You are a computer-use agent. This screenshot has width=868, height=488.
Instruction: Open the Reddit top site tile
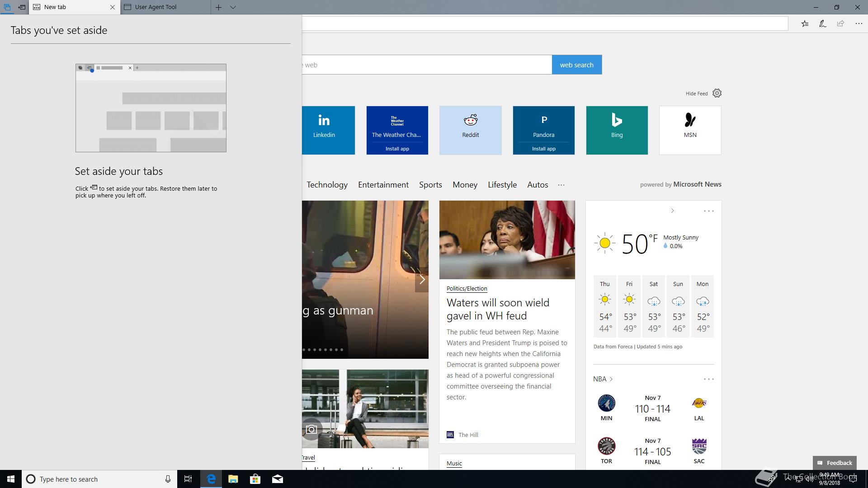[470, 130]
